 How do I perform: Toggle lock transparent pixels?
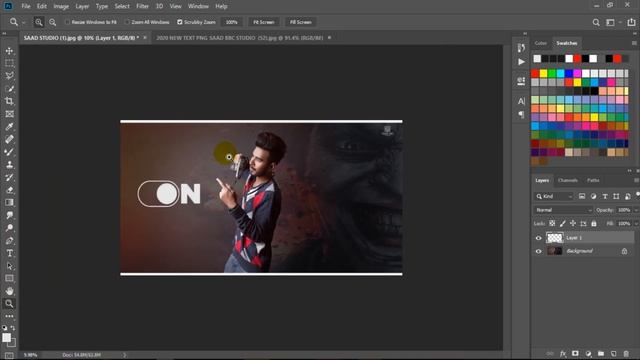click(552, 223)
